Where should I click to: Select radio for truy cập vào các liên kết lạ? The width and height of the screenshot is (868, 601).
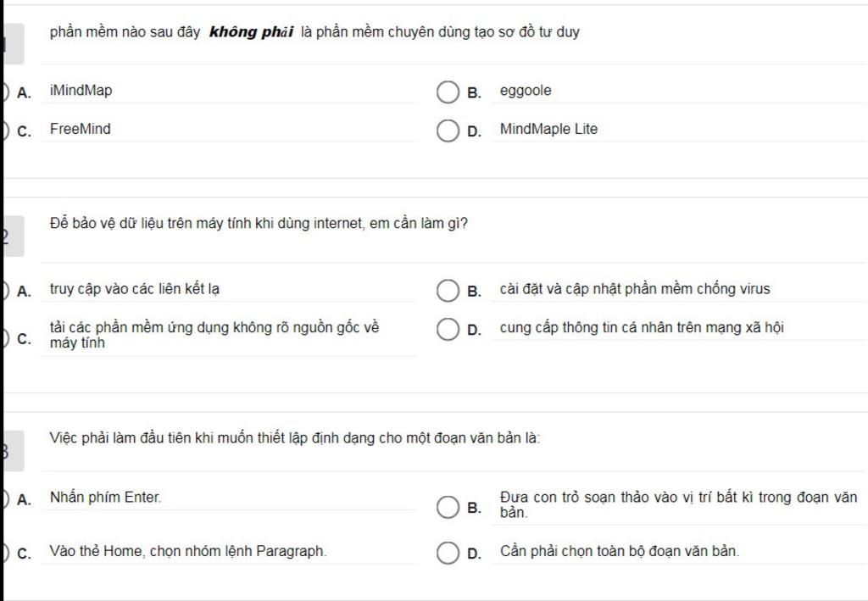[6, 291]
